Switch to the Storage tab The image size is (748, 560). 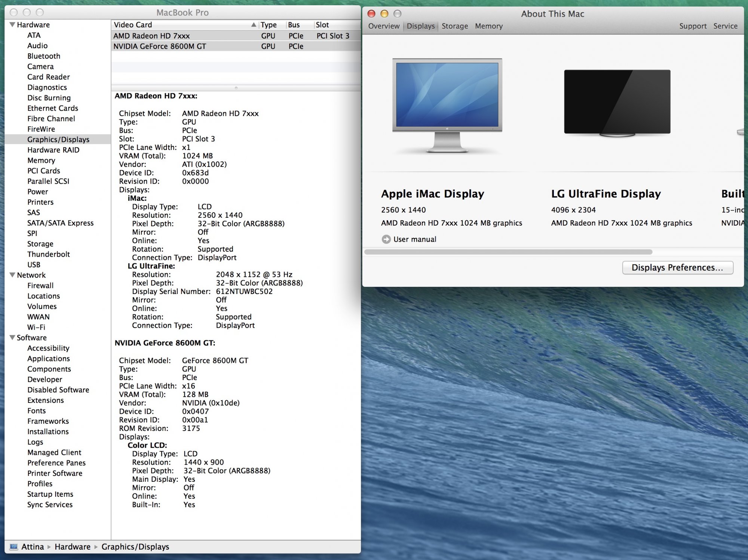454,26
